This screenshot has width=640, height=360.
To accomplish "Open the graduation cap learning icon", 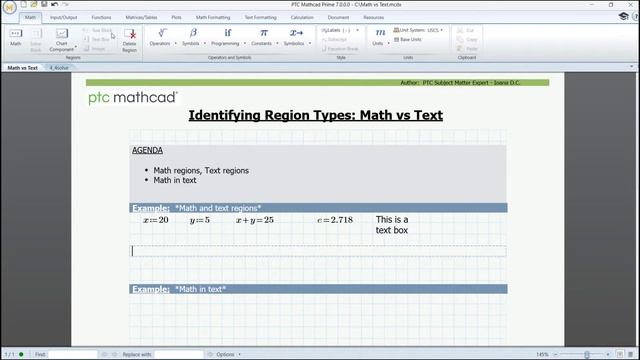I will click(x=623, y=16).
